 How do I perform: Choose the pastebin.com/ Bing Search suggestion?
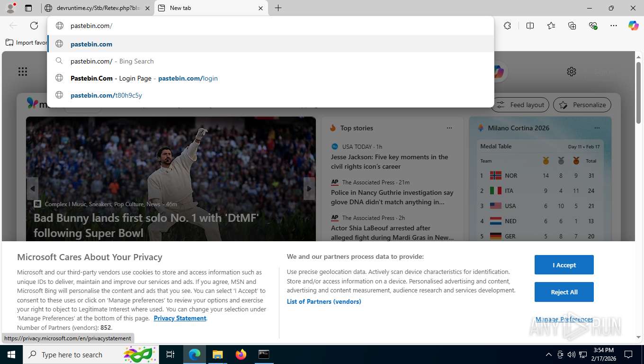pyautogui.click(x=271, y=61)
